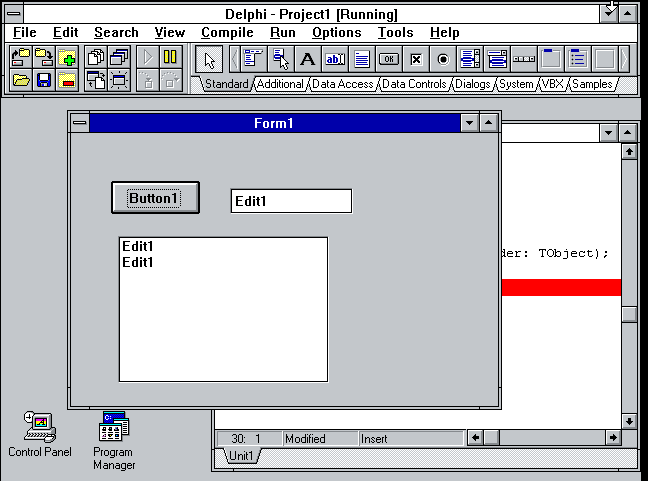
Task: Select the Label component (letter A)
Action: click(x=308, y=59)
